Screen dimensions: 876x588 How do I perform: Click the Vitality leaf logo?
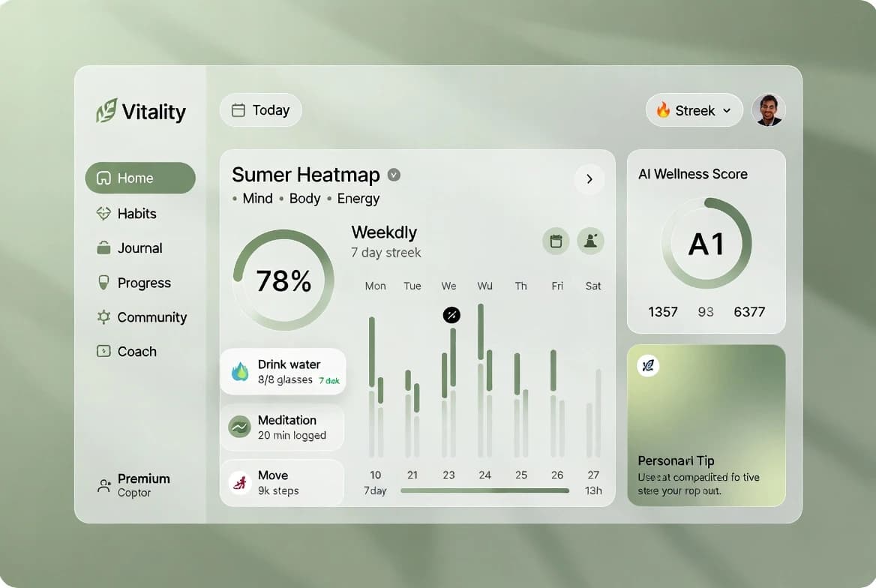click(x=106, y=111)
